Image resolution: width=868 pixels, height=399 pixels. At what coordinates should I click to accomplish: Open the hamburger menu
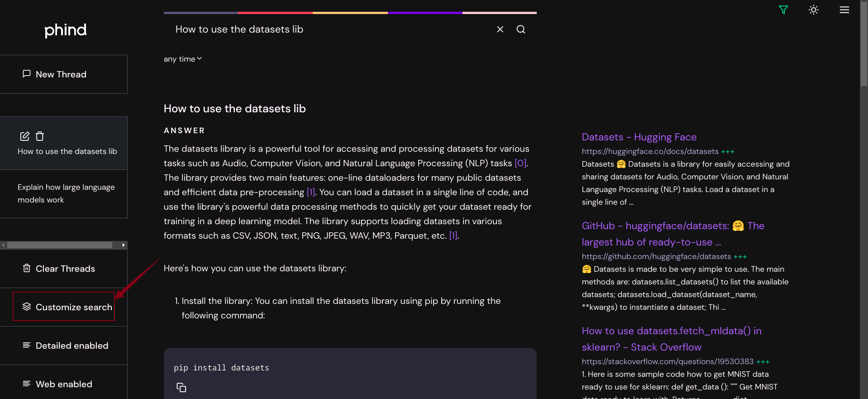[x=844, y=10]
